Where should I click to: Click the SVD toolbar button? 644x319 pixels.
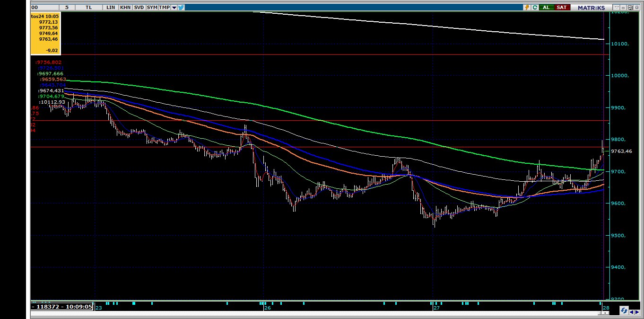(x=139, y=7)
